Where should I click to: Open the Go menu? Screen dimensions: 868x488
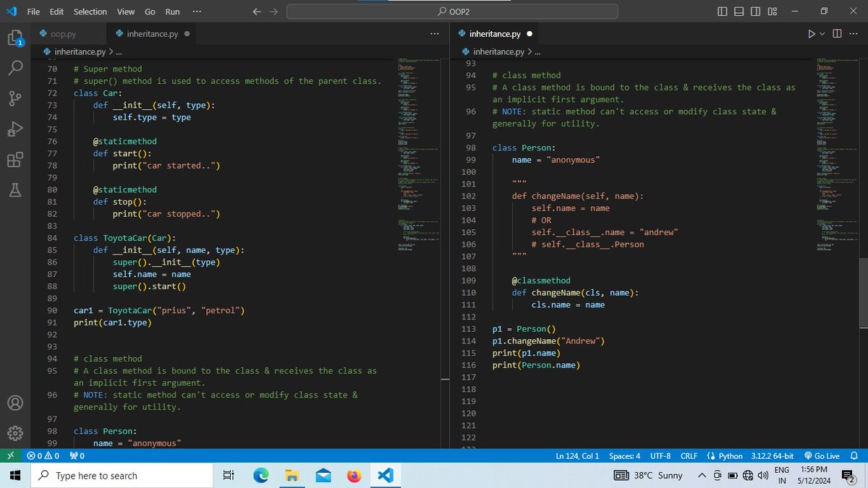click(x=150, y=12)
